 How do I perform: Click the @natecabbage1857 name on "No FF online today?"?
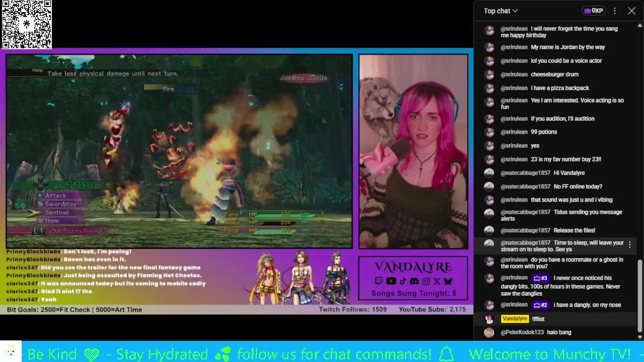(525, 187)
